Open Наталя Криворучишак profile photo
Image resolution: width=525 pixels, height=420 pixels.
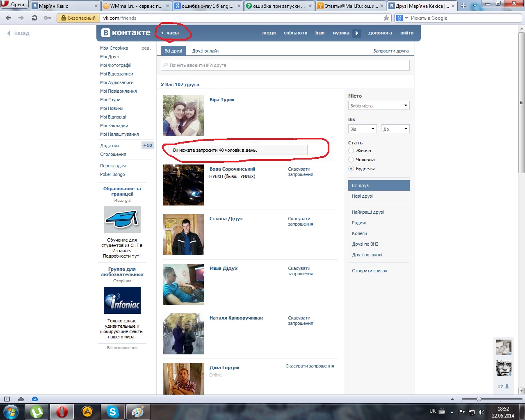(x=183, y=334)
